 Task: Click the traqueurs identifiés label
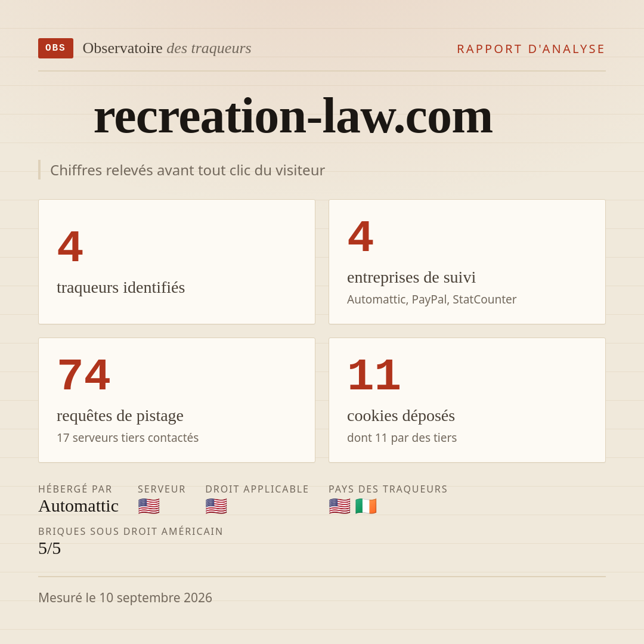click(x=120, y=287)
